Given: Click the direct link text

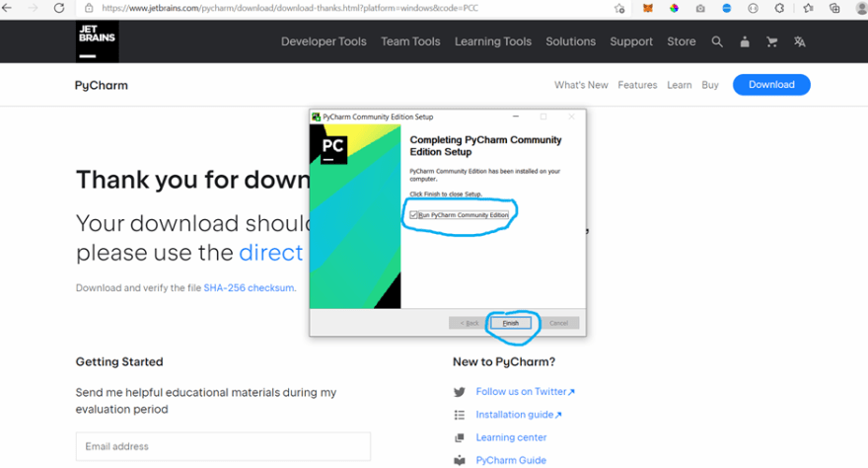Looking at the screenshot, I should (x=271, y=253).
